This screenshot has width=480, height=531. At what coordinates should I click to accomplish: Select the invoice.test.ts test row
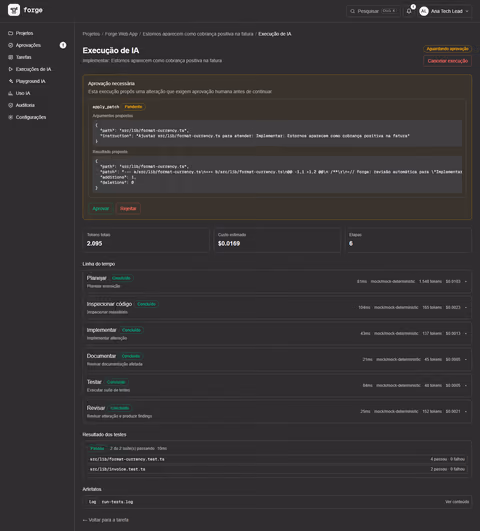point(277,469)
